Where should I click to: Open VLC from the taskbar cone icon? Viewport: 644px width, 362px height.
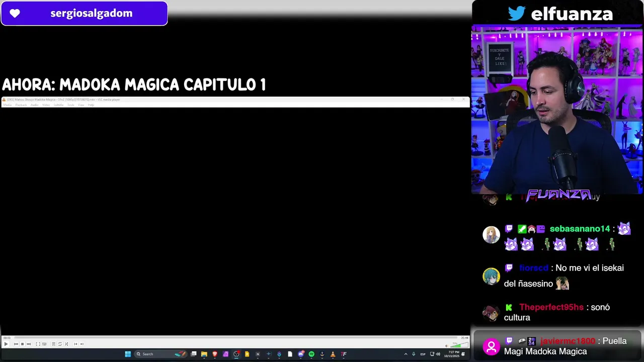pos(333,354)
